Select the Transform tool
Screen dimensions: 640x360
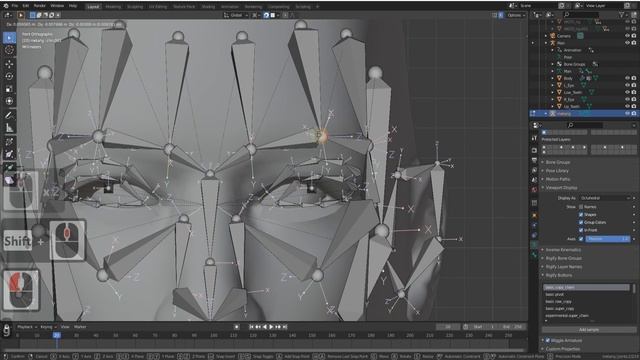tap(9, 101)
